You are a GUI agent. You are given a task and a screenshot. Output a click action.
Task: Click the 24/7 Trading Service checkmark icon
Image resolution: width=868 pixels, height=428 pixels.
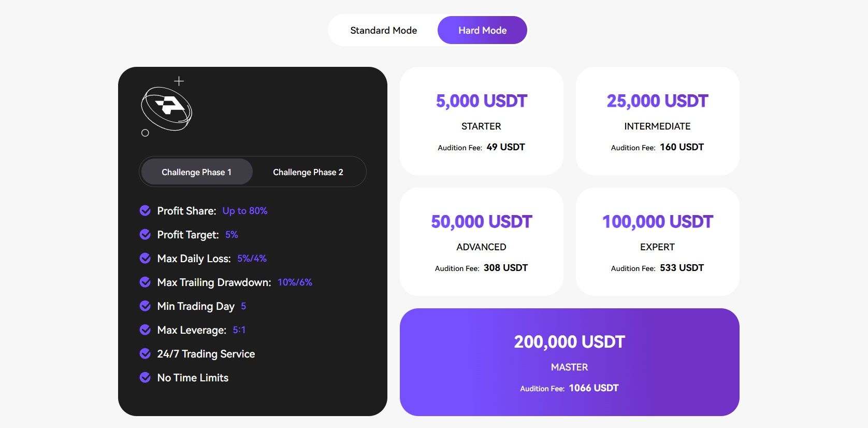(x=145, y=353)
